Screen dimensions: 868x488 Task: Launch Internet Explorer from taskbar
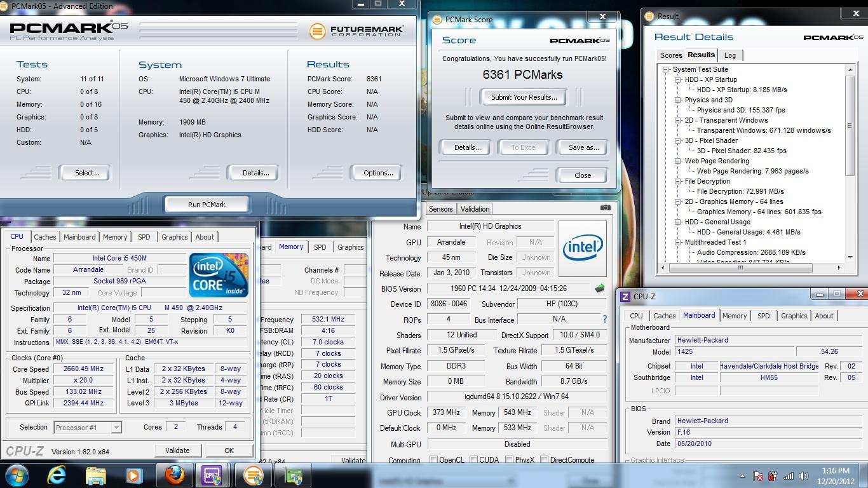point(57,475)
